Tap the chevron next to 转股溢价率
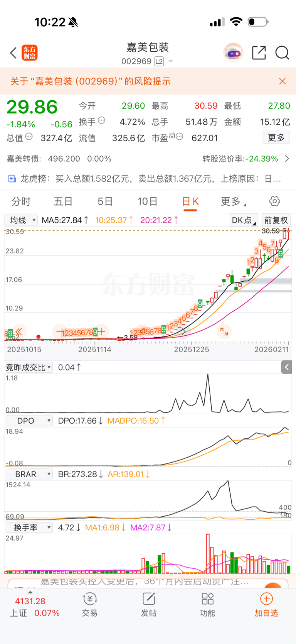This screenshot has height=644, width=296. (287, 159)
